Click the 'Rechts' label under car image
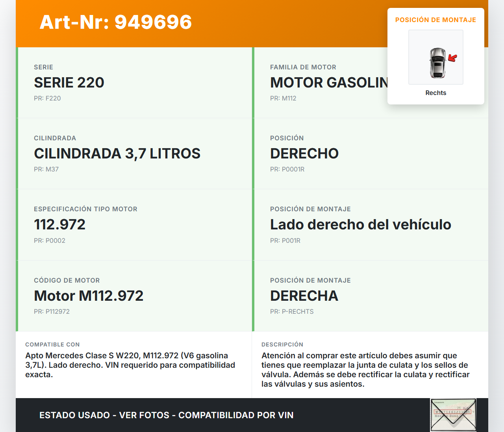 pyautogui.click(x=435, y=93)
